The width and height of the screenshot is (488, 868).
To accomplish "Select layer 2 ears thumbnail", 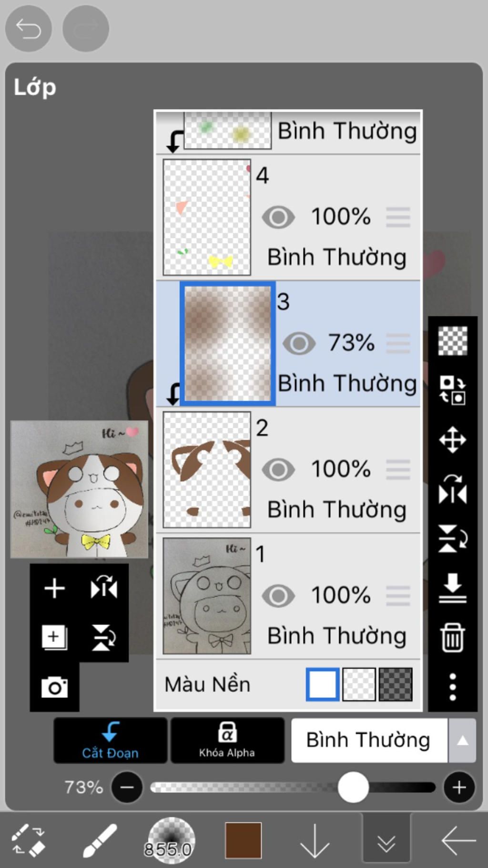I will coord(207,469).
